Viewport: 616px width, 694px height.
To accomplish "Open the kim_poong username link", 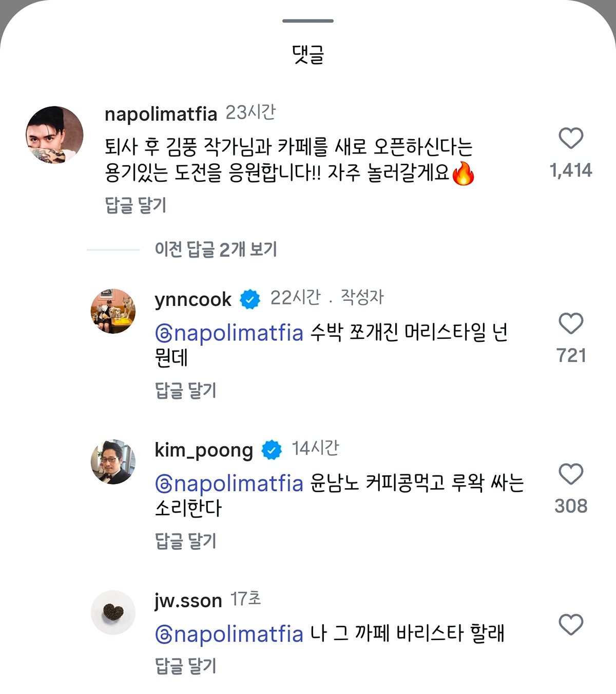I will (x=204, y=450).
